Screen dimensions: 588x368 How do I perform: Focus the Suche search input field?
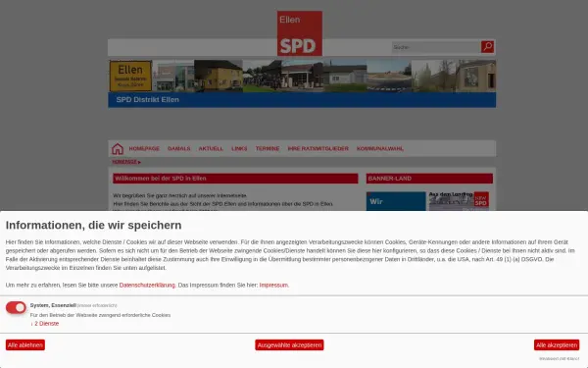click(x=436, y=47)
